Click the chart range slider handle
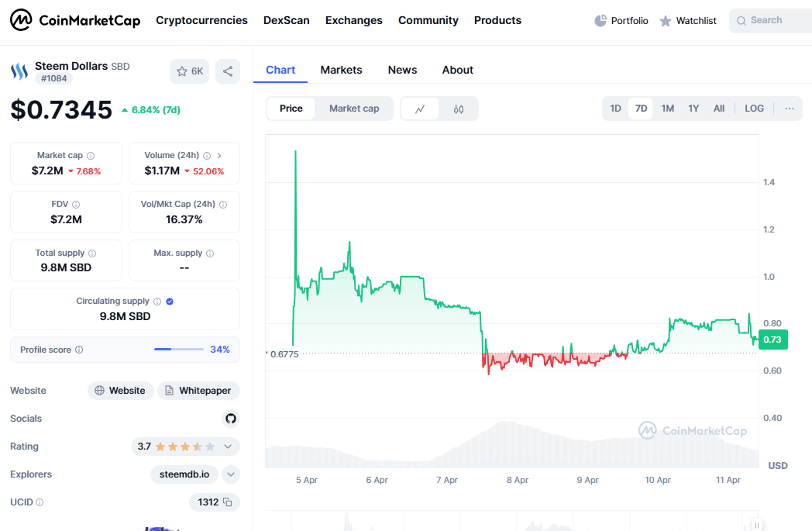The width and height of the screenshot is (812, 531). [x=756, y=525]
